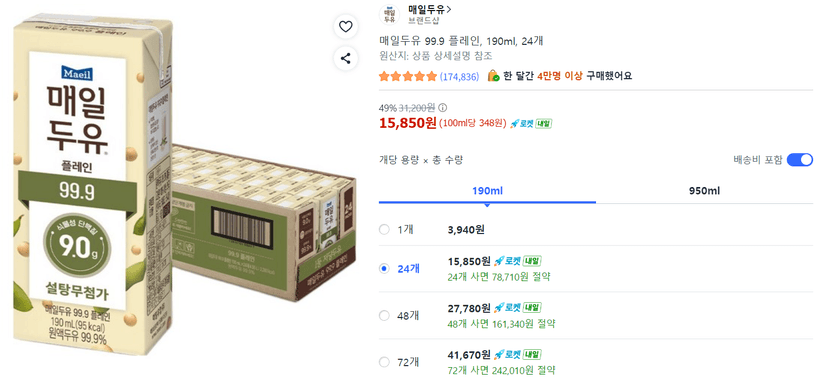The image size is (828, 383).
Task: Click the heart wishlist icon
Action: pyautogui.click(x=345, y=27)
